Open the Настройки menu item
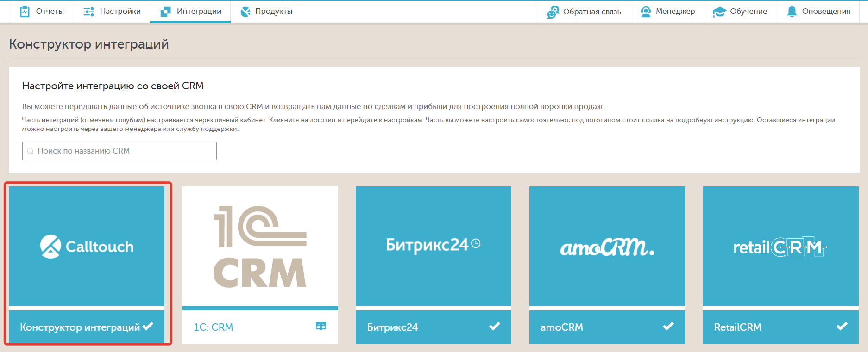The width and height of the screenshot is (868, 352). pos(120,12)
